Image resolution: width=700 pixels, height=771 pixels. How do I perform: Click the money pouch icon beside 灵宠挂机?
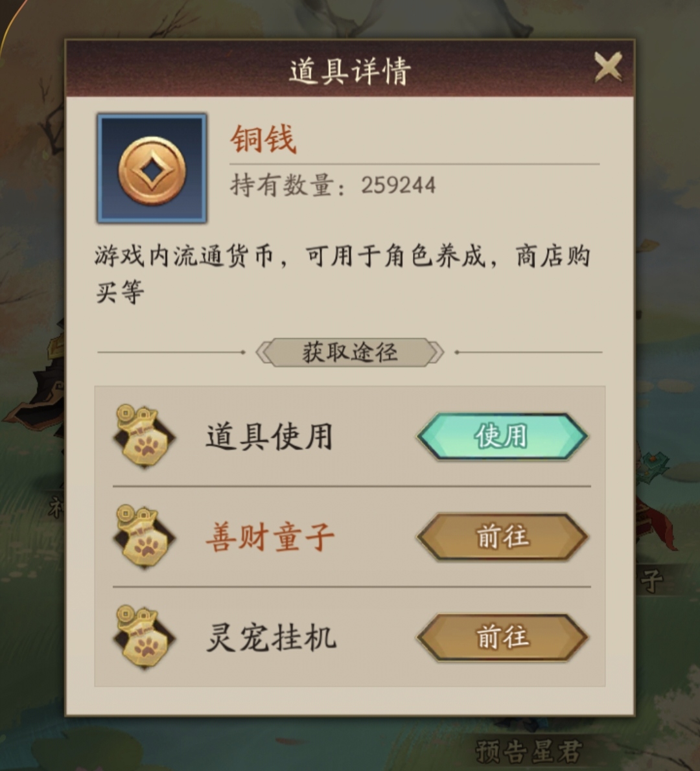click(144, 637)
